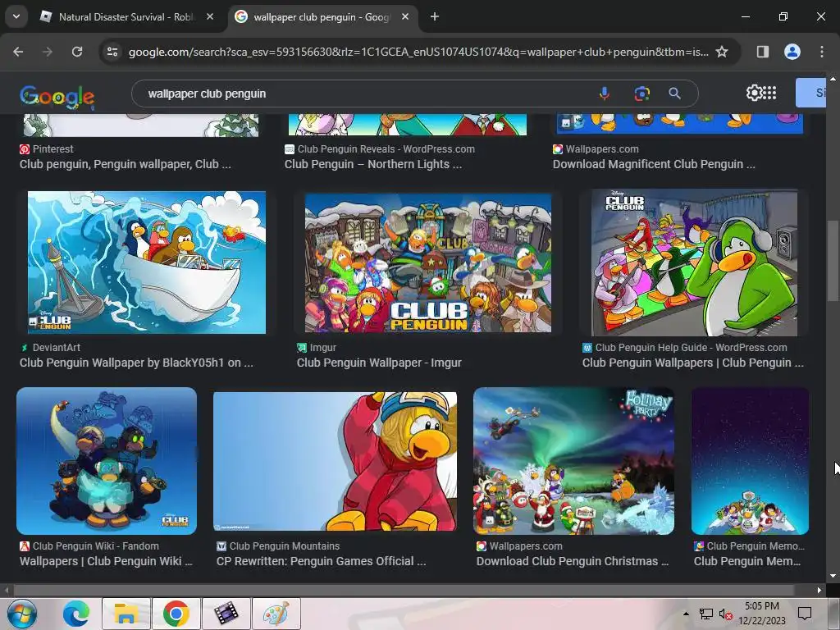
Task: Open Wallpapers | Club Penguin Wiki link
Action: tap(106, 561)
